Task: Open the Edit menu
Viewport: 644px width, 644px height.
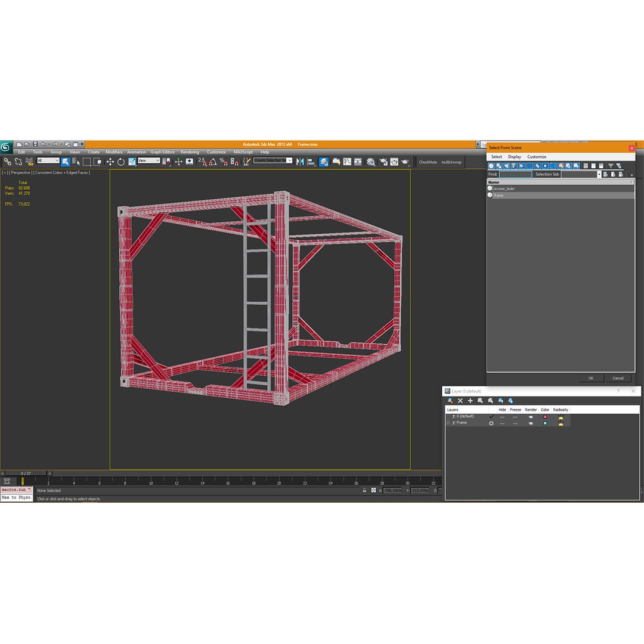Action: tap(21, 152)
